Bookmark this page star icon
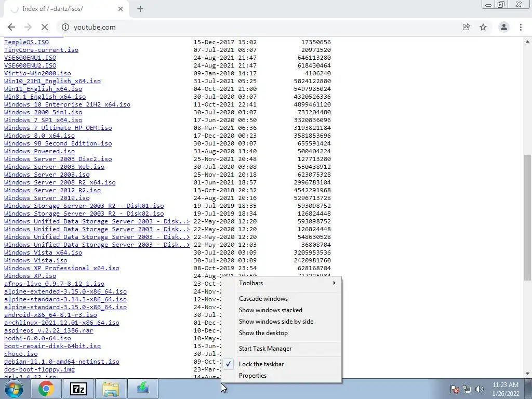 pos(483,27)
